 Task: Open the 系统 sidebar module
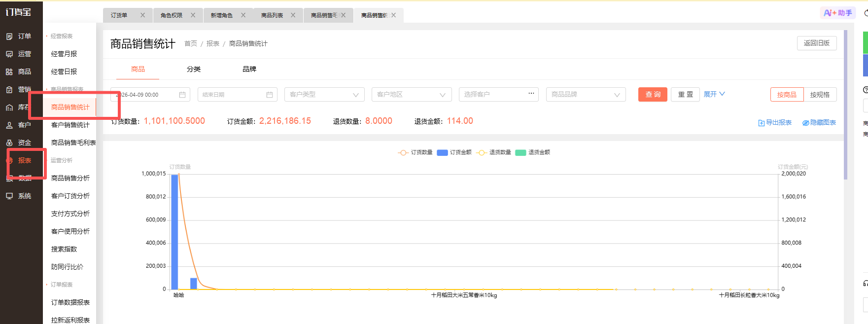point(19,196)
